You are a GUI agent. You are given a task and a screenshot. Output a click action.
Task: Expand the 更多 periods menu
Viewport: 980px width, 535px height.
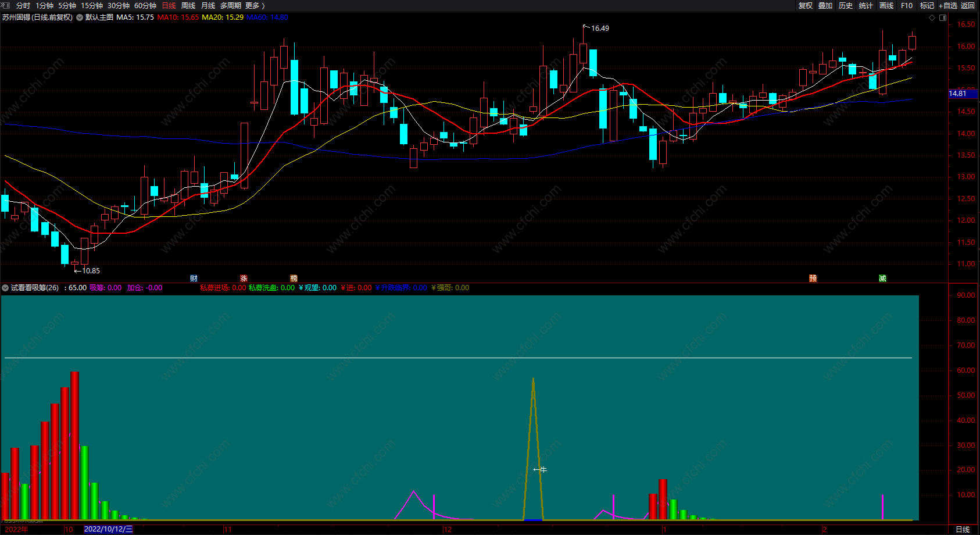coord(255,6)
